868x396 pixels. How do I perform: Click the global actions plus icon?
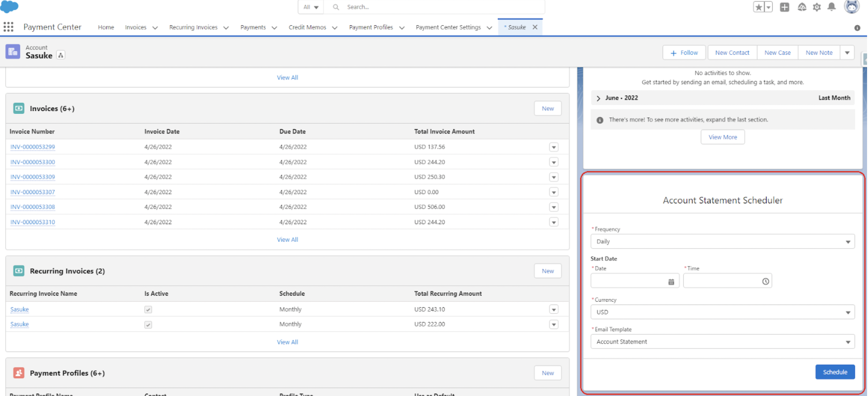(785, 7)
